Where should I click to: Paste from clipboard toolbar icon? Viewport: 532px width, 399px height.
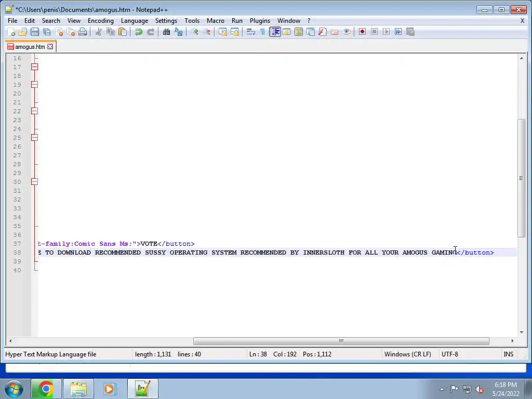coord(123,32)
